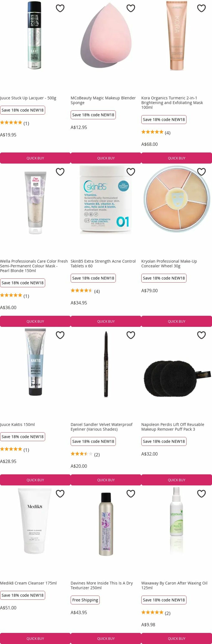Click the heart icon on Kora Organics Mask
The height and width of the screenshot is (644, 212).
tap(201, 8)
